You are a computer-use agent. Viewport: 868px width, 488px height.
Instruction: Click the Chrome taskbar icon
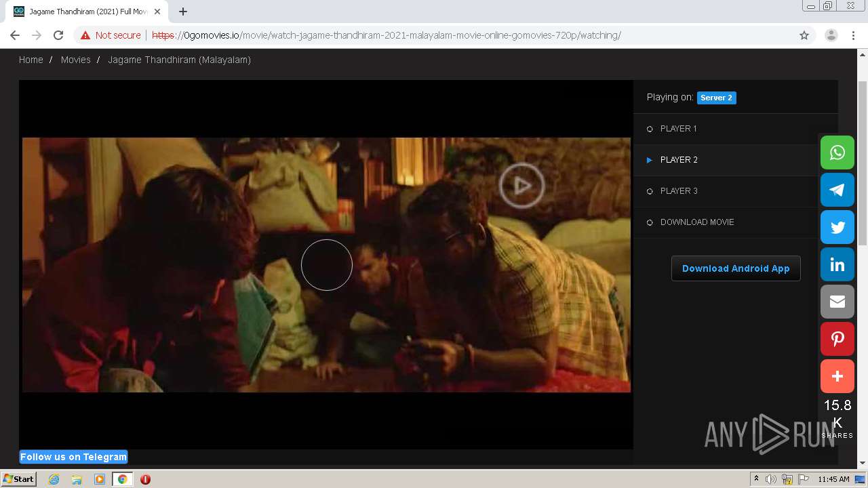pyautogui.click(x=123, y=479)
